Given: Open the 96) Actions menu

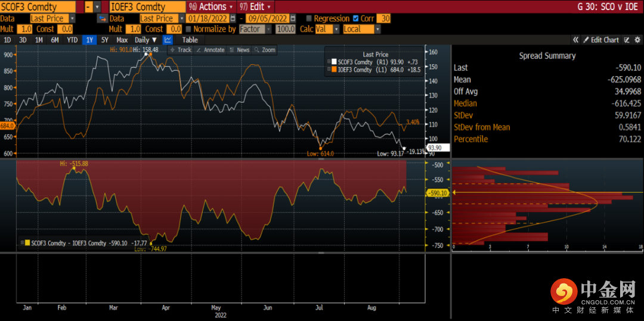Looking at the screenshot, I should (210, 7).
